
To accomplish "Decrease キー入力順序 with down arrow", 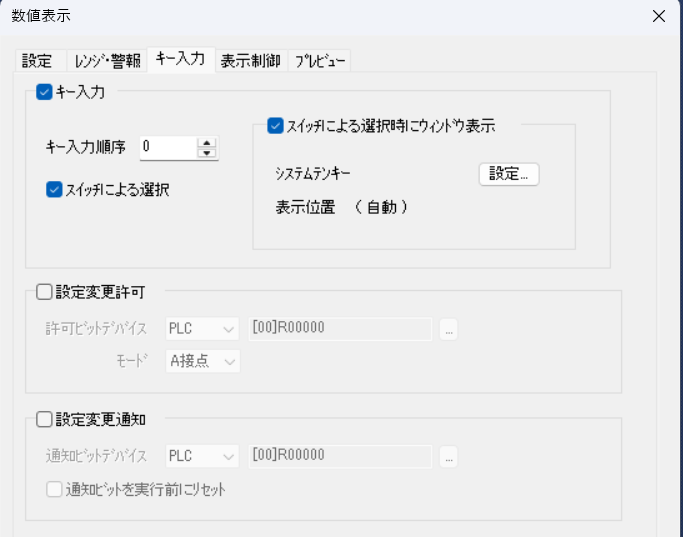I will (x=207, y=153).
